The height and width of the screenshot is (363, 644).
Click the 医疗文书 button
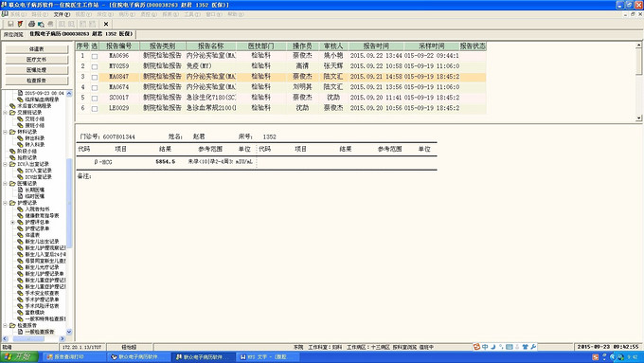pos(36,60)
